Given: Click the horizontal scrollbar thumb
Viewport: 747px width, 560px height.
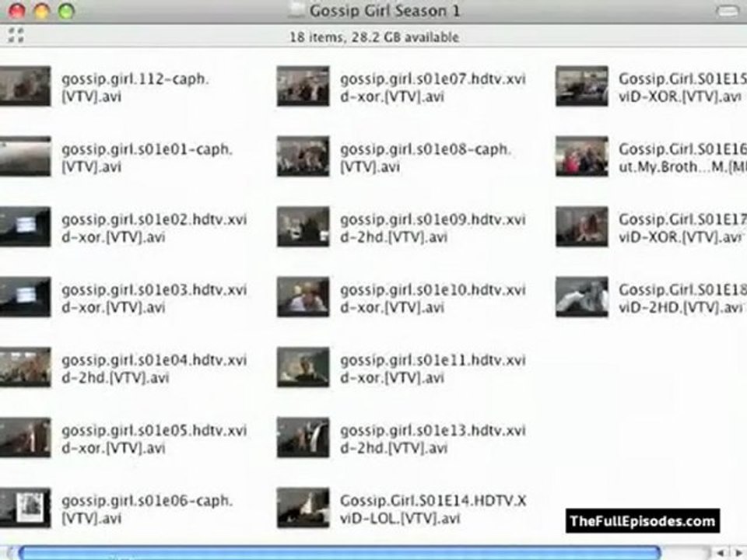Looking at the screenshot, I should [x=340, y=553].
